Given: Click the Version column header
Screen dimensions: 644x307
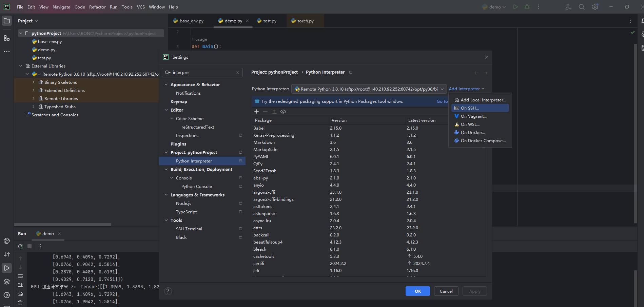Looking at the screenshot, I should pos(367,120).
